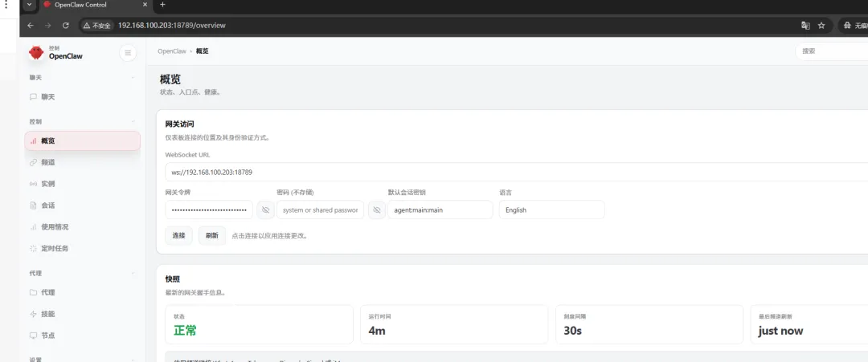Select the OpenClaw Control browser tab

(95, 5)
